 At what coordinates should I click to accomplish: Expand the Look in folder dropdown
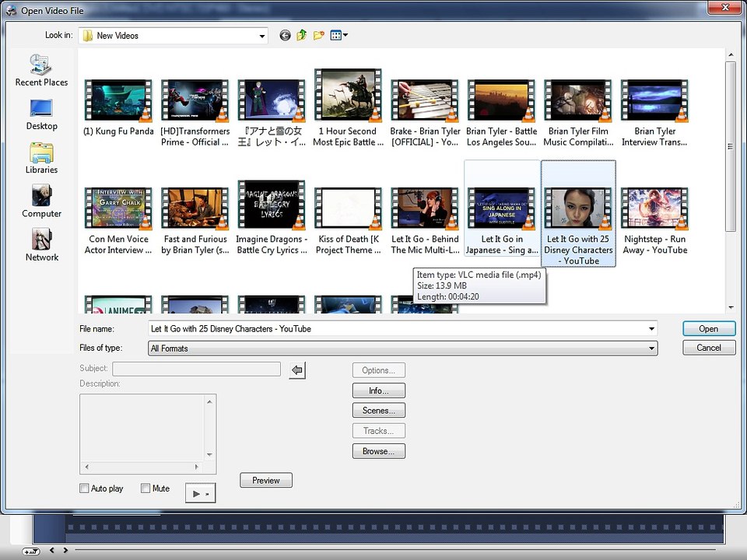click(x=261, y=37)
